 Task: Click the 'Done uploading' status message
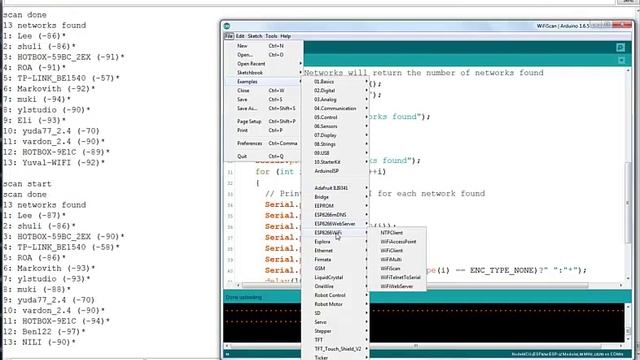pyautogui.click(x=244, y=297)
